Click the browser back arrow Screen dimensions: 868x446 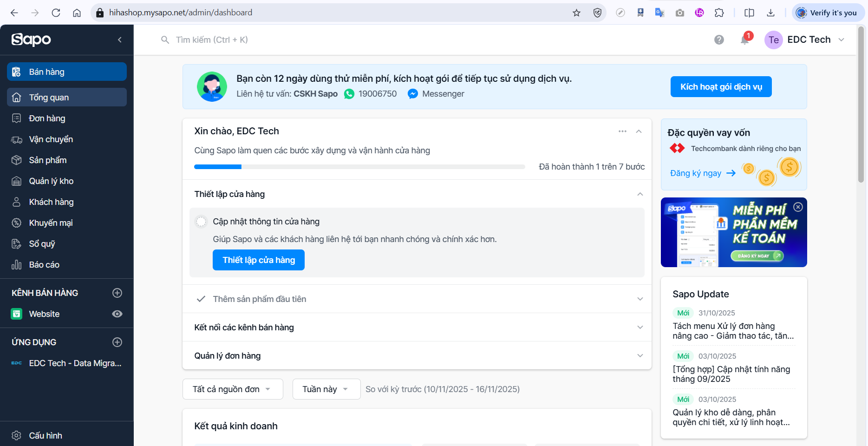(x=14, y=13)
